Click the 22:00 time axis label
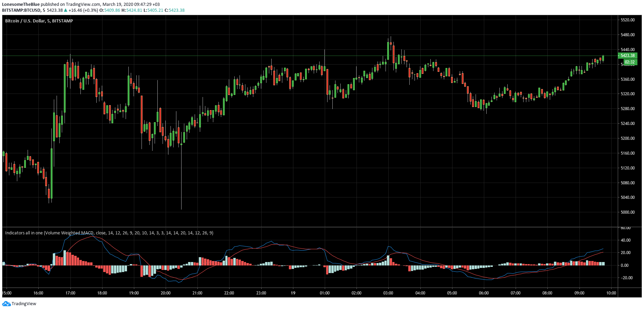 [229, 293]
